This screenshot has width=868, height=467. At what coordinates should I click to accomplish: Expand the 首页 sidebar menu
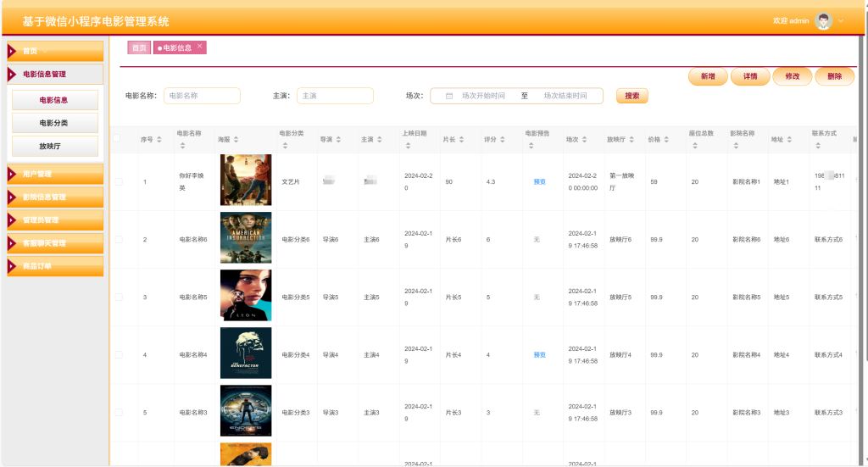pos(55,51)
